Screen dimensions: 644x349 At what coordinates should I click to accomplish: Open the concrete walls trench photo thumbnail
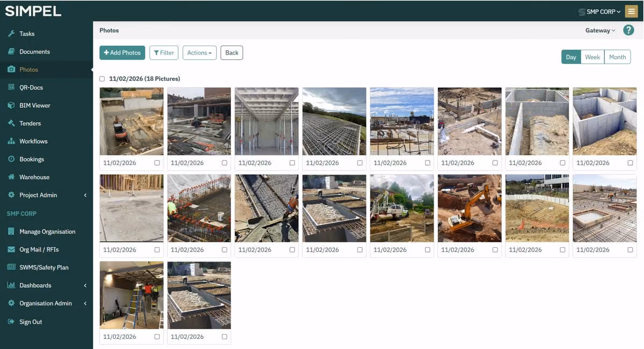coord(537,122)
